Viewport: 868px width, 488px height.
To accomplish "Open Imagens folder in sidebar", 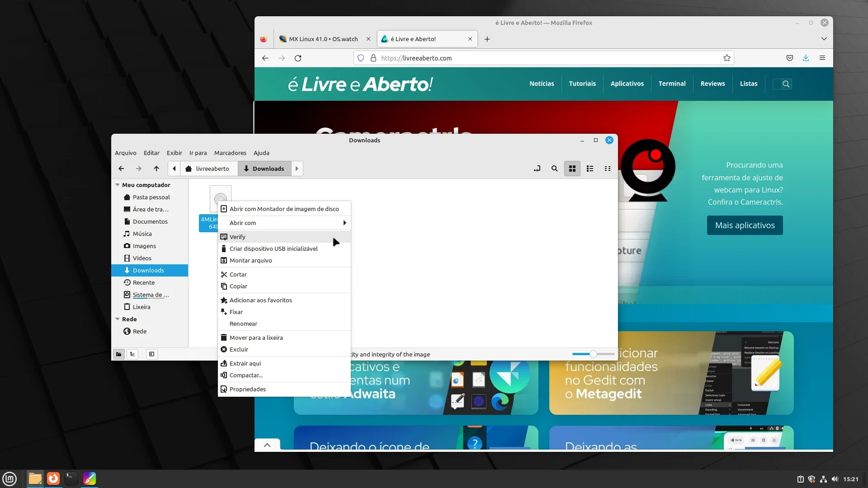I will click(x=150, y=246).
